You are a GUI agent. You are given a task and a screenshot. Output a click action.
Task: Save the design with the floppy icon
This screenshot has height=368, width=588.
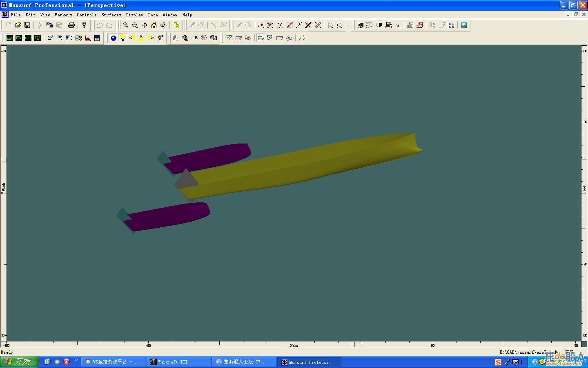[x=27, y=25]
